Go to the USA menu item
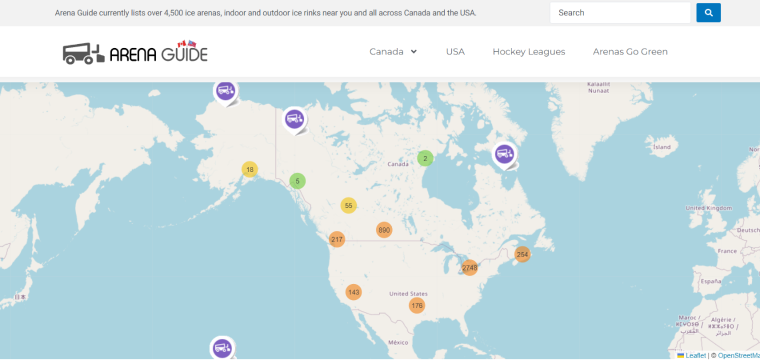This screenshot has width=760, height=360. click(x=455, y=51)
